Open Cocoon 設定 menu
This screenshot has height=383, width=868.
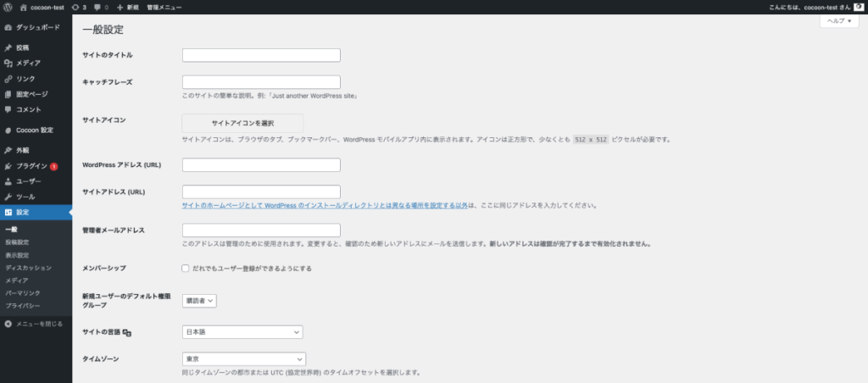36,130
